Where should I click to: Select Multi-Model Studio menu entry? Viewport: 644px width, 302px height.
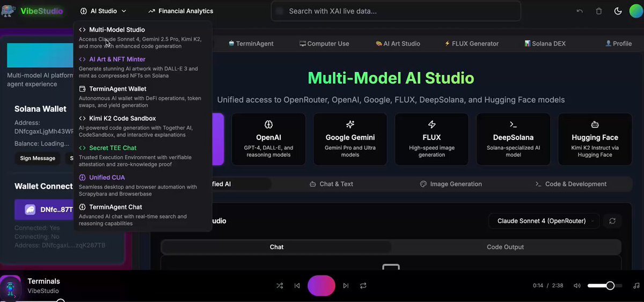coord(142,38)
